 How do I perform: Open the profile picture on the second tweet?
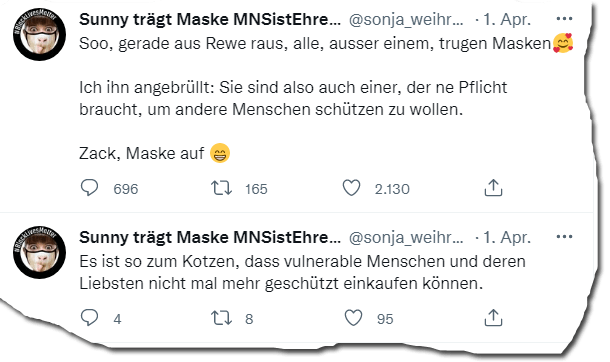tap(39, 252)
